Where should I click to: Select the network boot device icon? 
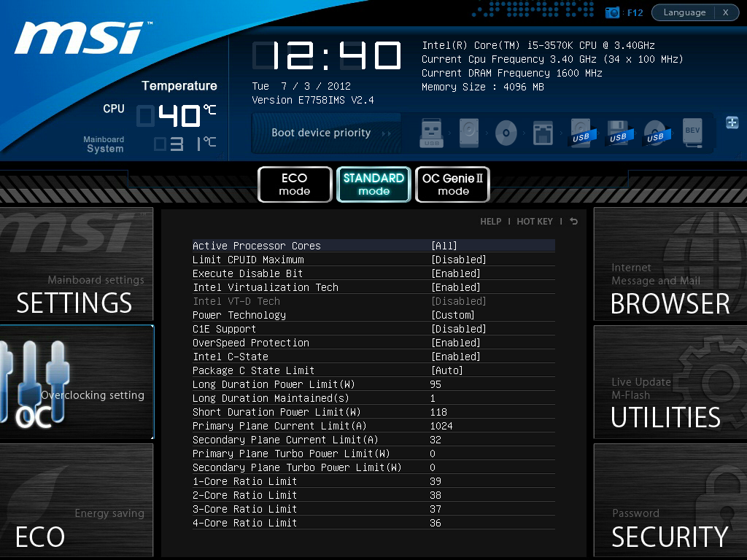coord(543,133)
